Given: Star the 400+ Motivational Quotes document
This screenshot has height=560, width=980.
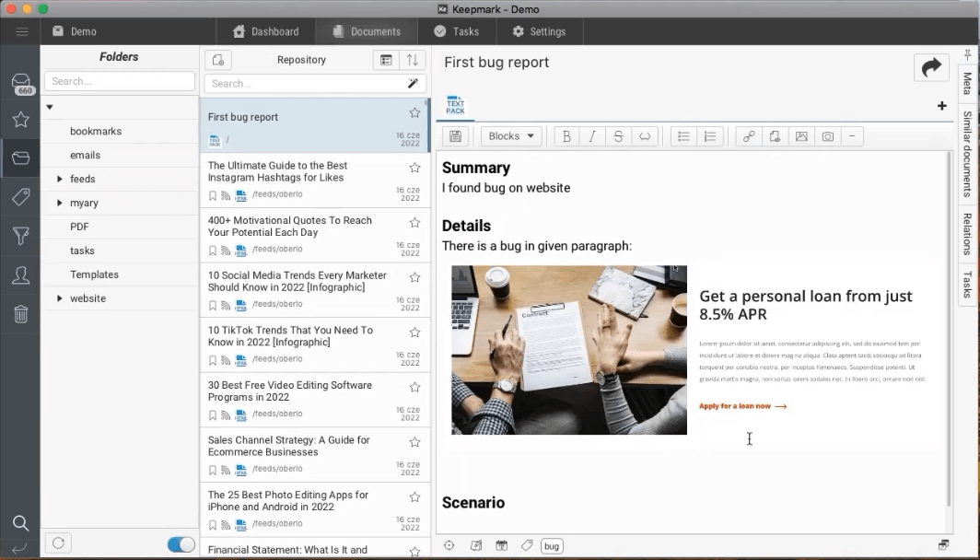Looking at the screenshot, I should click(x=414, y=223).
